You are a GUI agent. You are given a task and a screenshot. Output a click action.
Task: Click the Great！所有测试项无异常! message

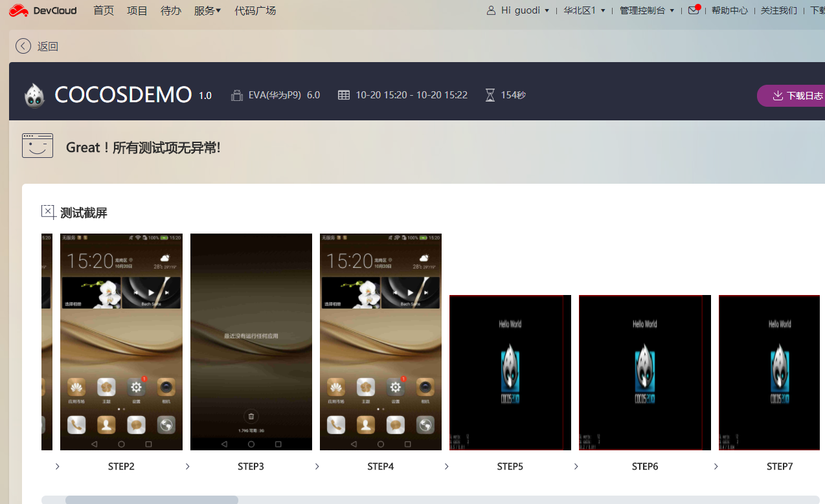143,147
